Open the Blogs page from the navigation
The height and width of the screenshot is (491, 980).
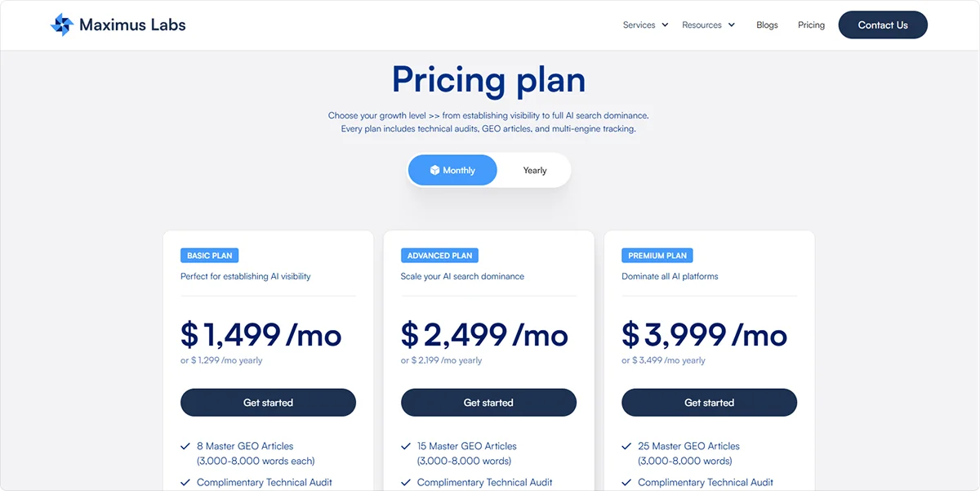[x=767, y=25]
